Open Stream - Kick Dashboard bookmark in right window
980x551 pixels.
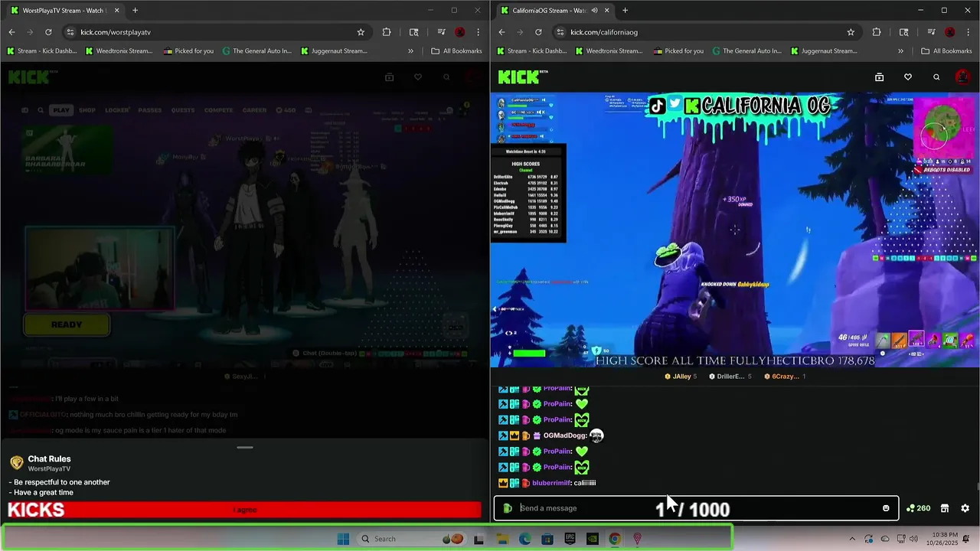(531, 51)
